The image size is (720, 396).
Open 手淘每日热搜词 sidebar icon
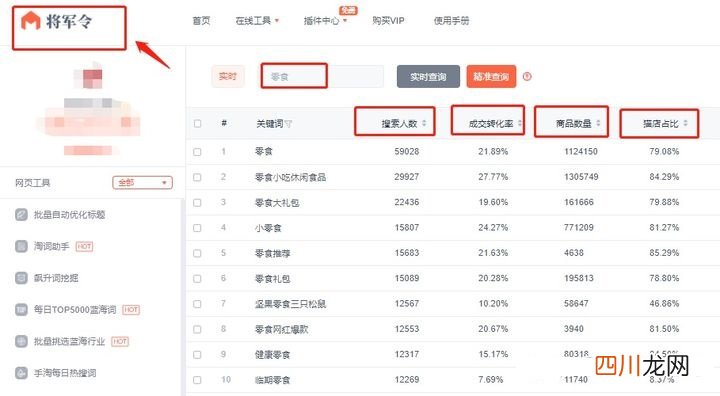pos(21,373)
